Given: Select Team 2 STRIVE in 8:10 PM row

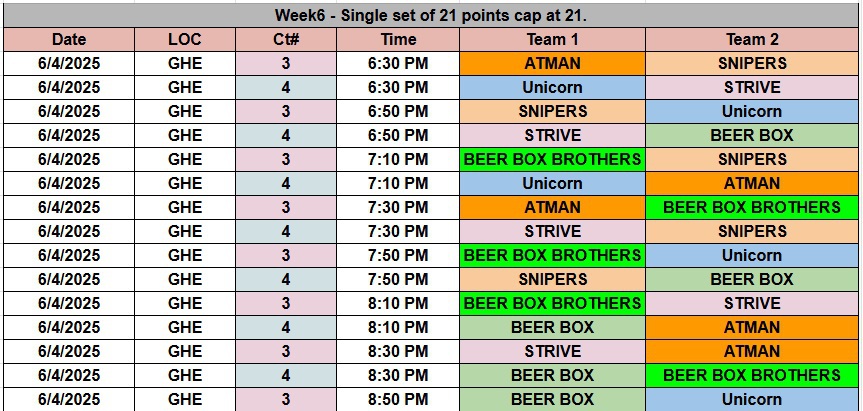Looking at the screenshot, I should pyautogui.click(x=752, y=303).
